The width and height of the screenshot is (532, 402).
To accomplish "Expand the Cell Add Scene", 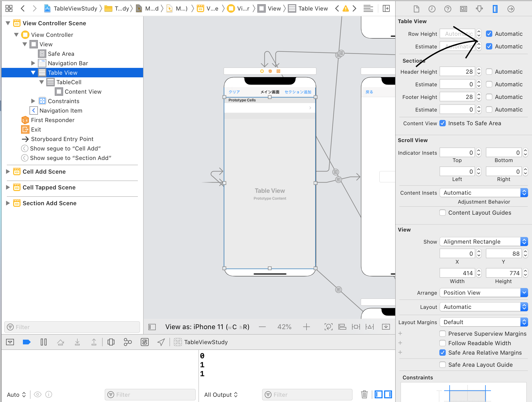I will [x=8, y=172].
